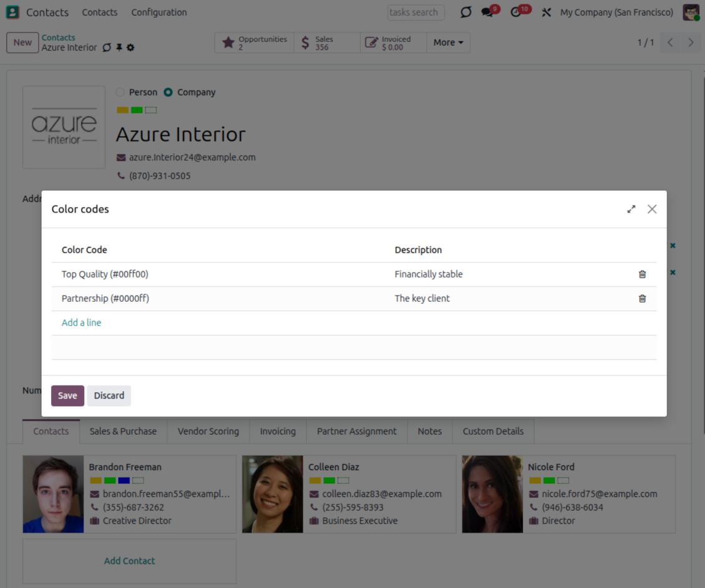This screenshot has width=705, height=588.
Task: Open My Company (San Francisco) company switcher
Action: [x=616, y=12]
